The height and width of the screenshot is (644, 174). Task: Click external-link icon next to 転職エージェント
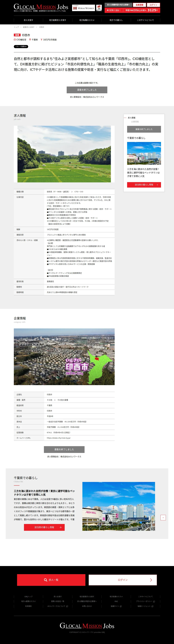tap(152, 606)
